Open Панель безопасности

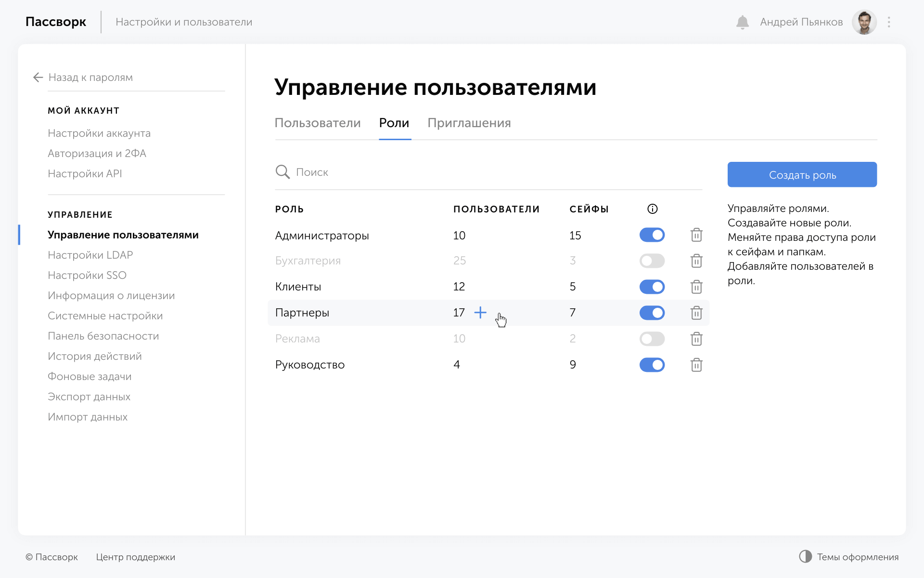(x=103, y=336)
